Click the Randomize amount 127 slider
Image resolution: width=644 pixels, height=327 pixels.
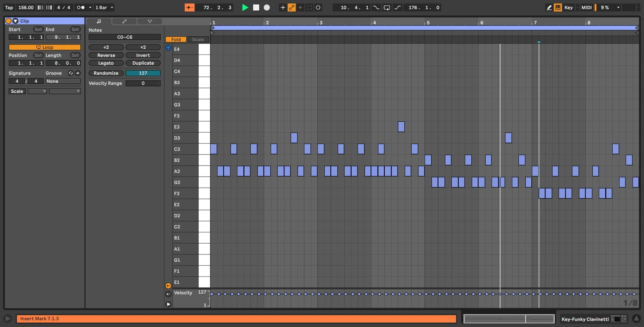point(143,73)
